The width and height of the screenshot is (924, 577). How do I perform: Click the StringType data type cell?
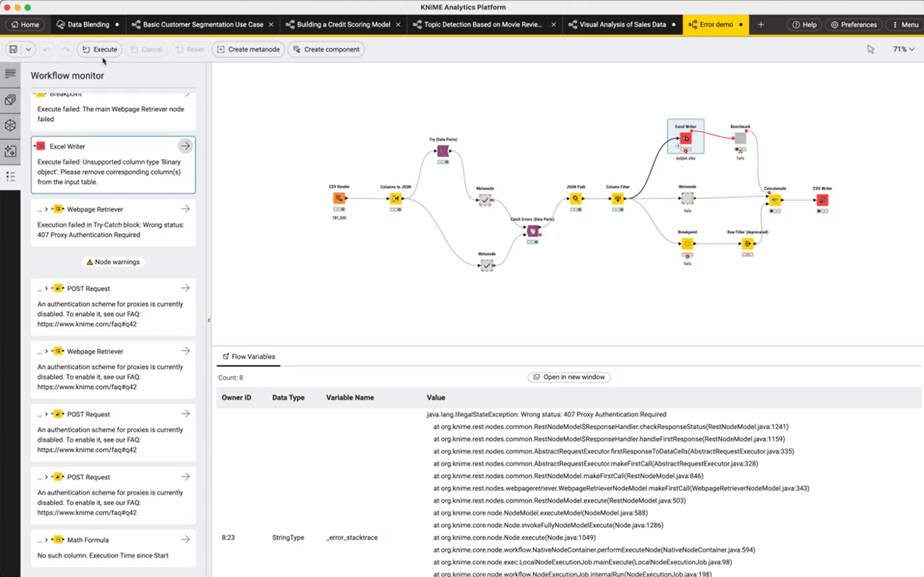pyautogui.click(x=288, y=538)
